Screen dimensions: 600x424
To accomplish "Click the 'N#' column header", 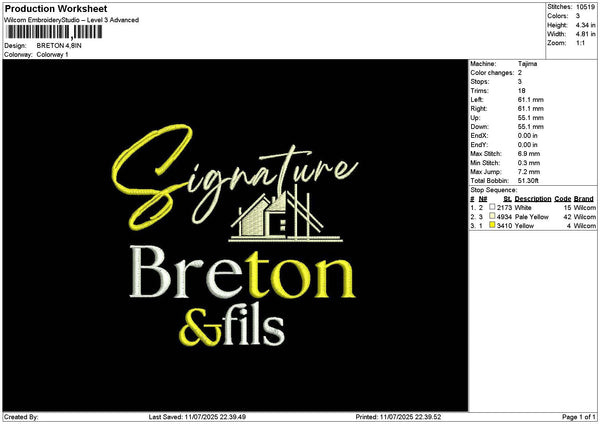I will click(483, 199).
